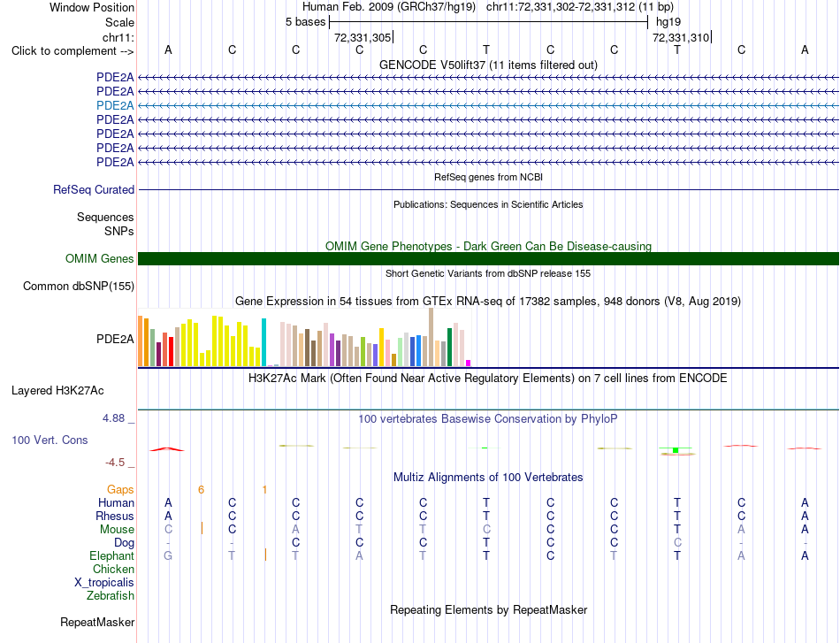
Task: Click the light blue highlighted PDE2A transcript label
Action: click(115, 105)
